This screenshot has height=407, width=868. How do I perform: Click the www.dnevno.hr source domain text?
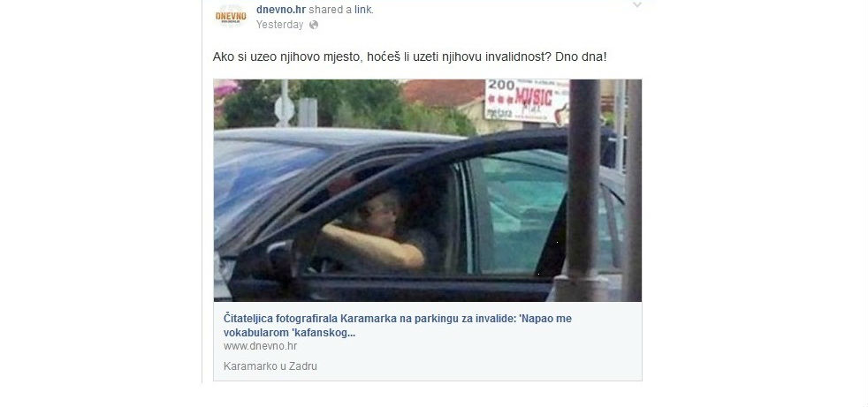[x=260, y=346]
